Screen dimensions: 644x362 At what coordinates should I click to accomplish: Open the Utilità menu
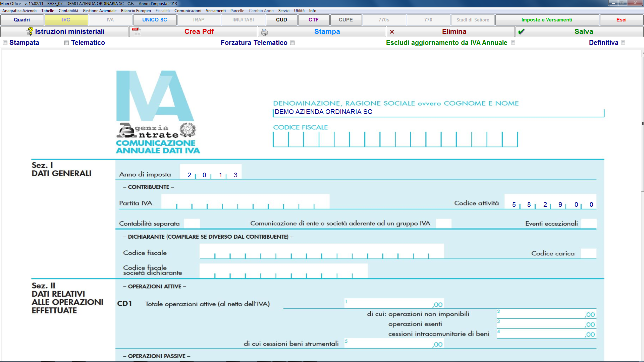tap(299, 11)
